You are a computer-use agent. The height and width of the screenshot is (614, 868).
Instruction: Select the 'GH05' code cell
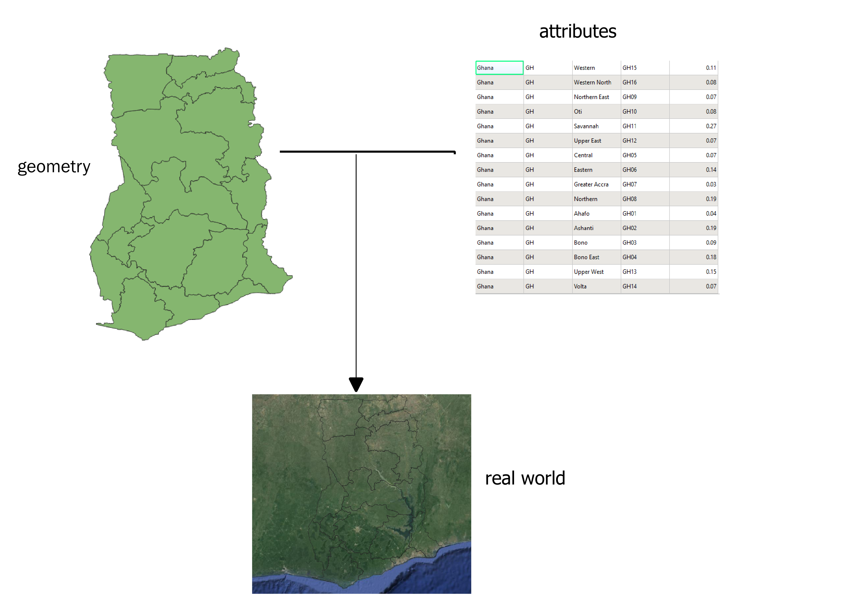pyautogui.click(x=645, y=155)
